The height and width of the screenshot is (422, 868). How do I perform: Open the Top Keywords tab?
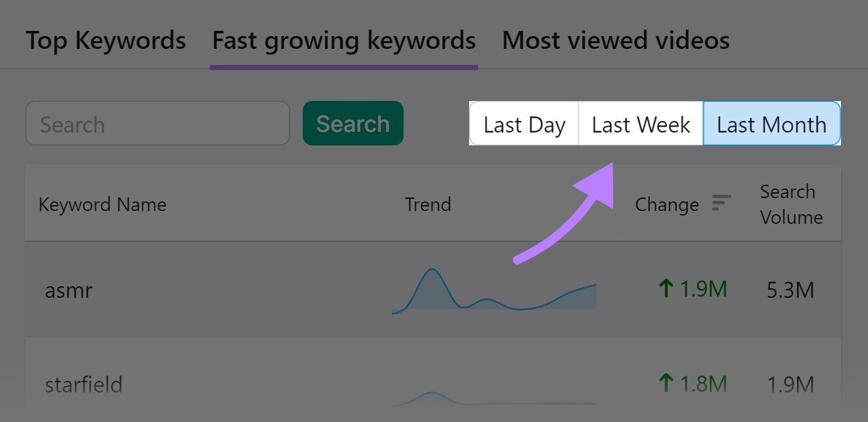pyautogui.click(x=106, y=40)
